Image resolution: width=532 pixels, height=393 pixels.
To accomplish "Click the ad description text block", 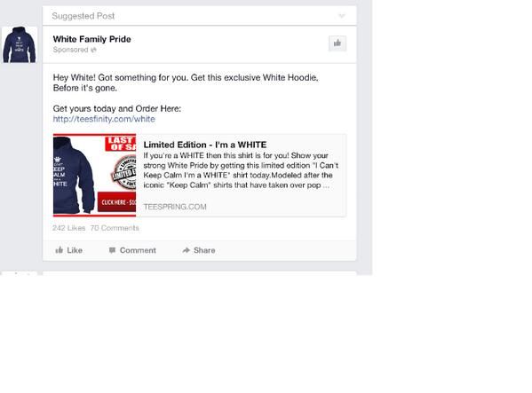I will coord(241,170).
